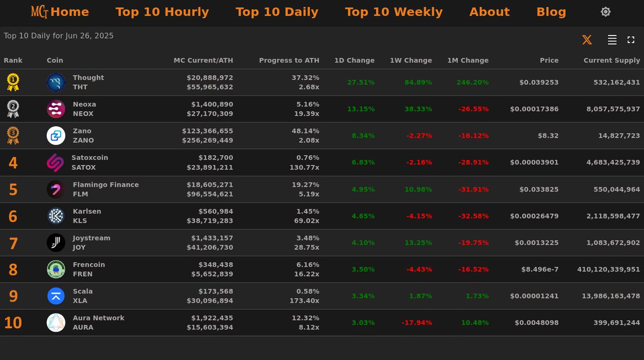This screenshot has width=644, height=360.
Task: Toggle fullscreen view icon
Action: [x=631, y=40]
